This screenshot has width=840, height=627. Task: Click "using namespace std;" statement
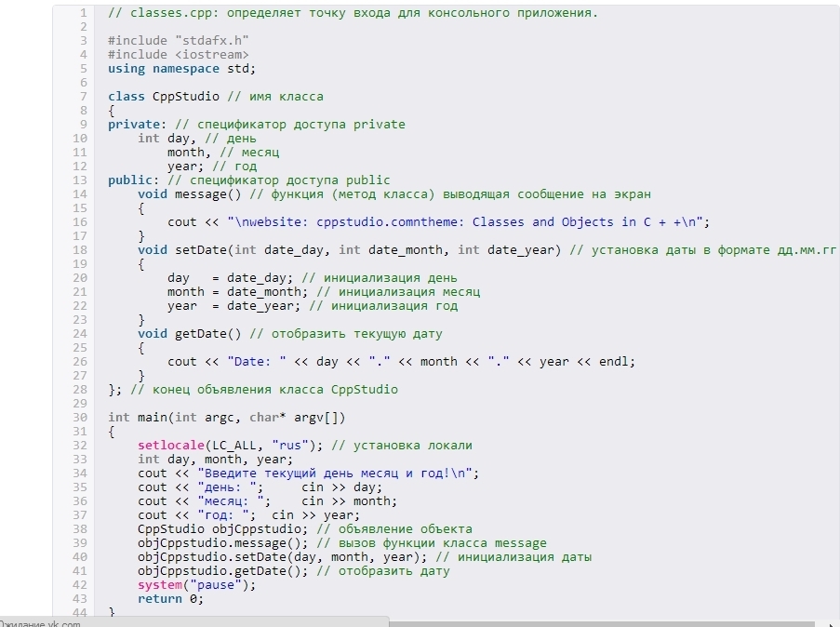click(182, 69)
